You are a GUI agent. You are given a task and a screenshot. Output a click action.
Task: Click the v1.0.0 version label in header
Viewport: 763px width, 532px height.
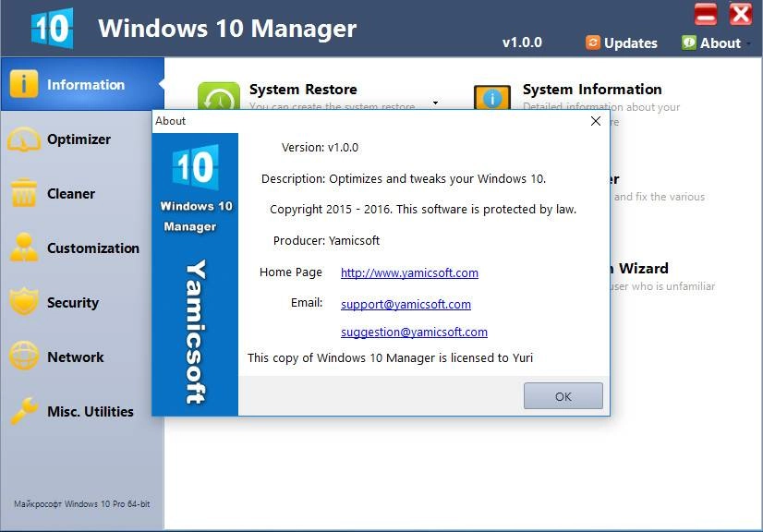(522, 42)
